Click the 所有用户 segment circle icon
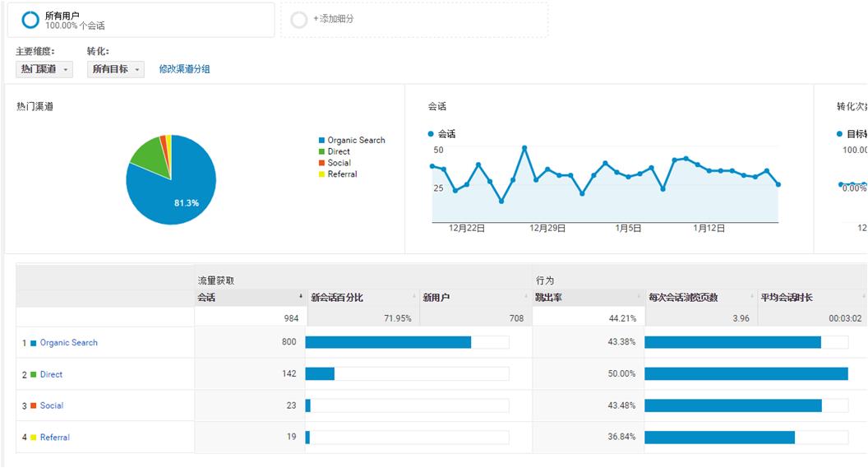 point(30,20)
